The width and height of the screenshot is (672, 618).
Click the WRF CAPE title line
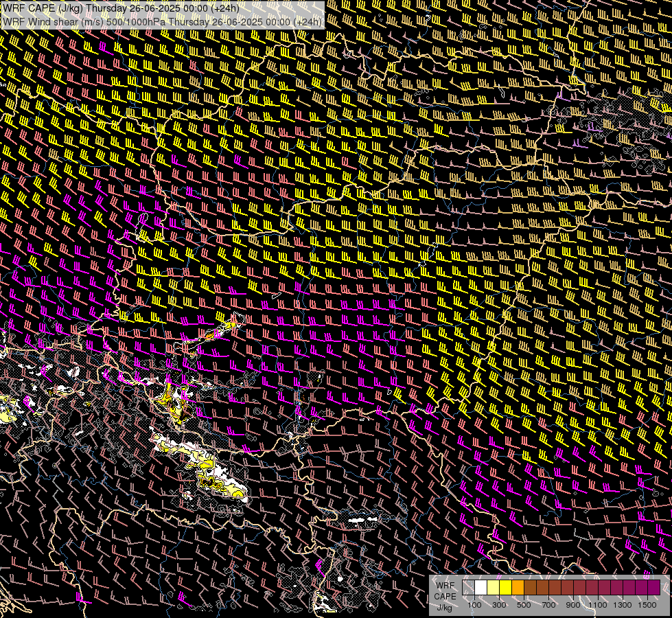pyautogui.click(x=121, y=8)
